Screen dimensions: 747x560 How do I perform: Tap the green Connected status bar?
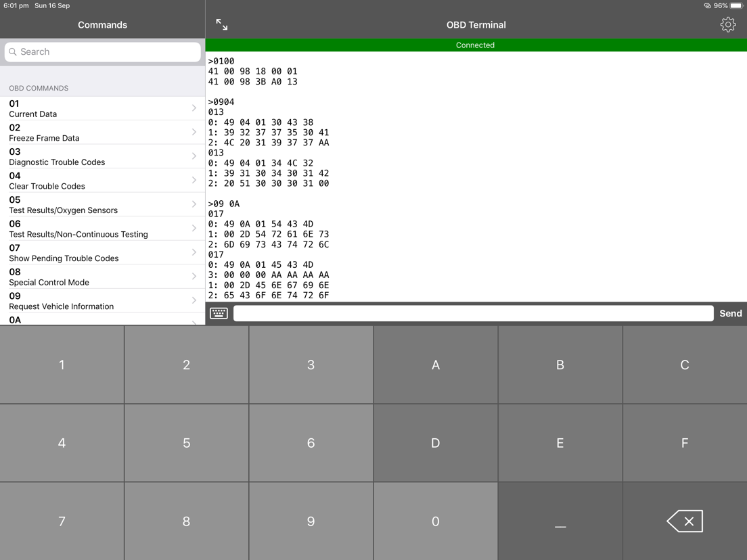(x=476, y=45)
